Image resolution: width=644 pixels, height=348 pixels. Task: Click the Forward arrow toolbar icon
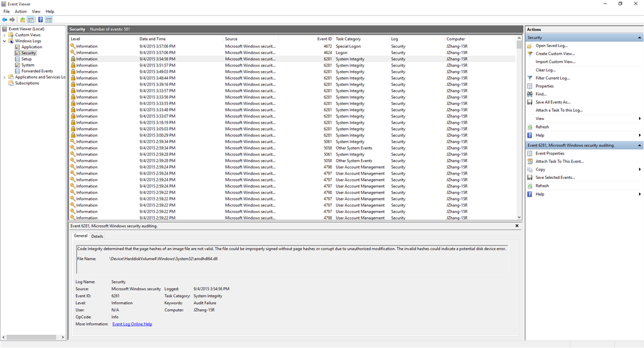[13, 19]
